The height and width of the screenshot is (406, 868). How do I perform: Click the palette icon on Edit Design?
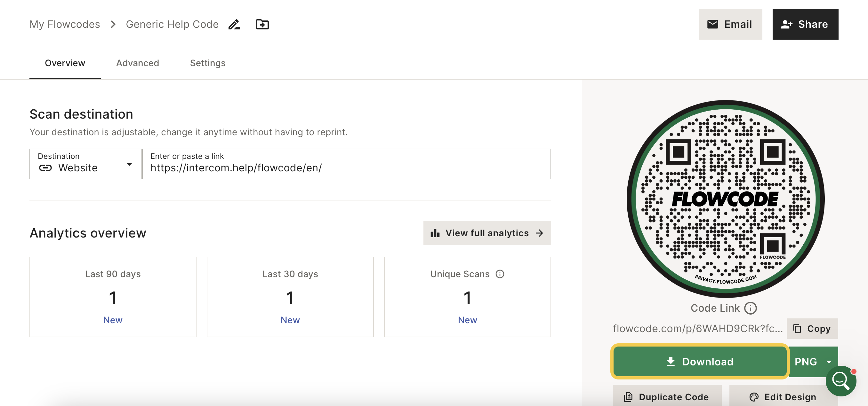click(x=753, y=397)
